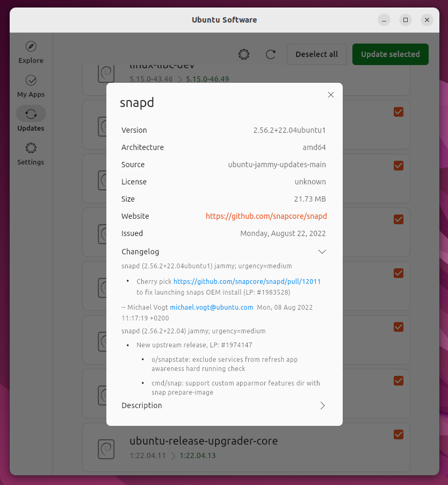Close the snapd details dialog
This screenshot has width=448, height=485.
pos(330,95)
